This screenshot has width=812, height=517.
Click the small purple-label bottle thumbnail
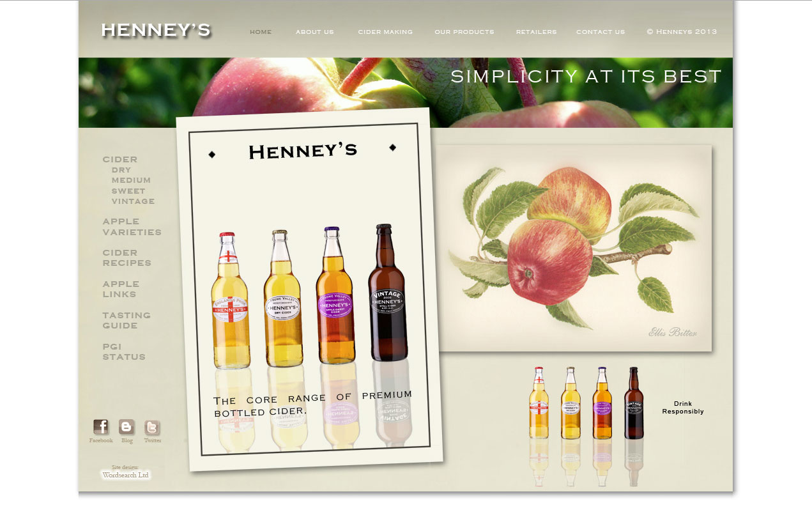click(602, 403)
